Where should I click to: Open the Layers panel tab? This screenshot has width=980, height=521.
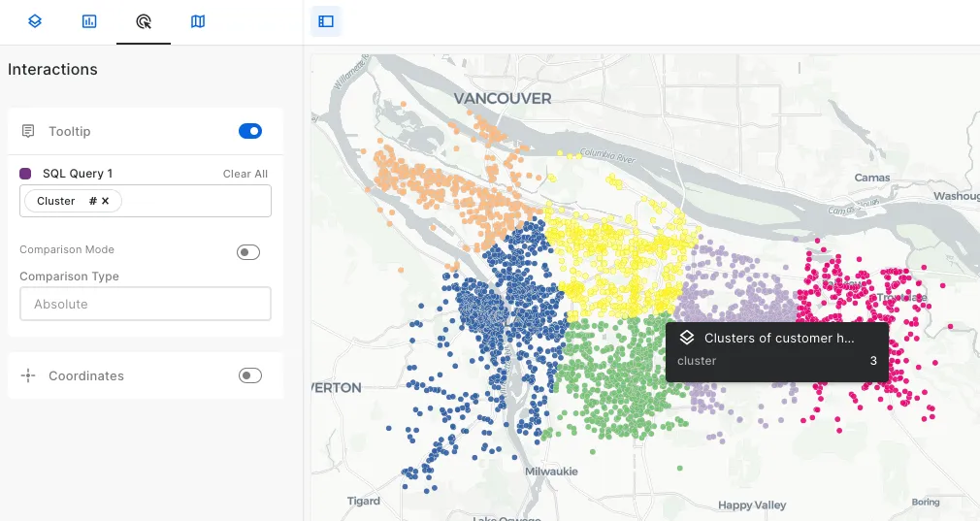[x=35, y=21]
